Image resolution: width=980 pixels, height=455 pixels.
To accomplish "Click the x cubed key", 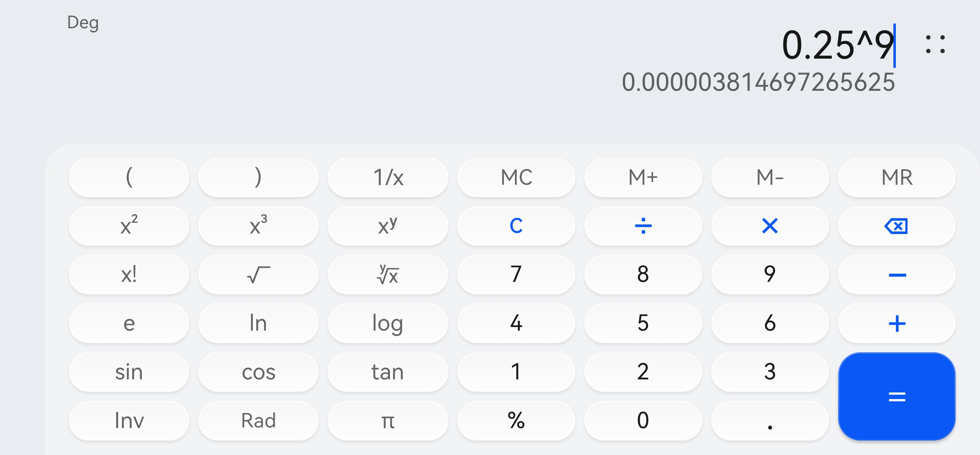I will 258,226.
